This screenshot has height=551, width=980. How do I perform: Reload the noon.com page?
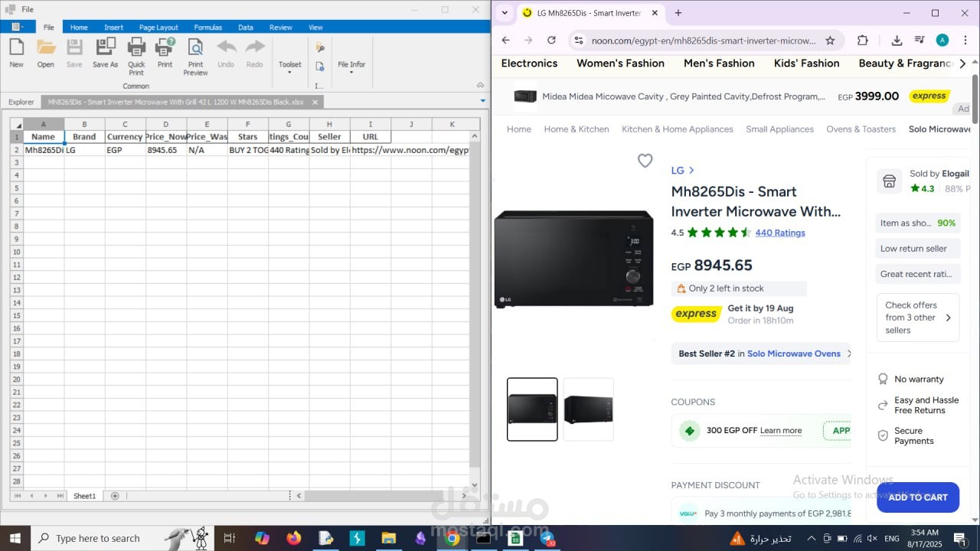(551, 41)
